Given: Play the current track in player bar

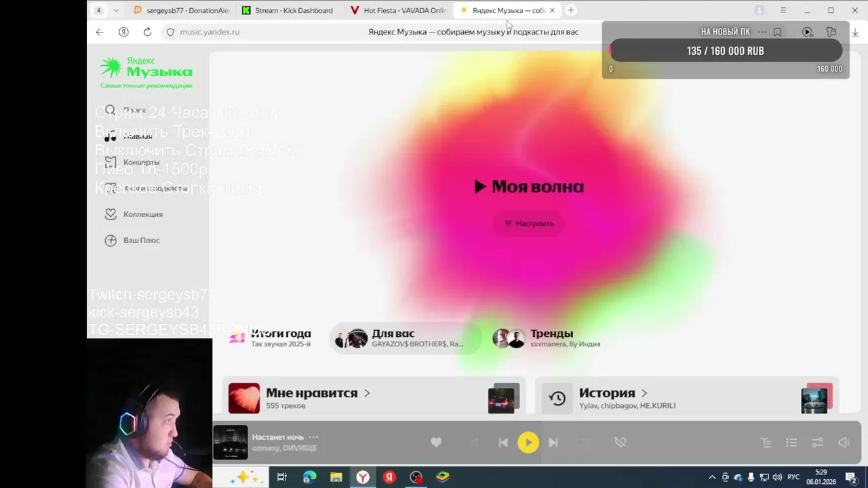Looking at the screenshot, I should pyautogui.click(x=528, y=443).
